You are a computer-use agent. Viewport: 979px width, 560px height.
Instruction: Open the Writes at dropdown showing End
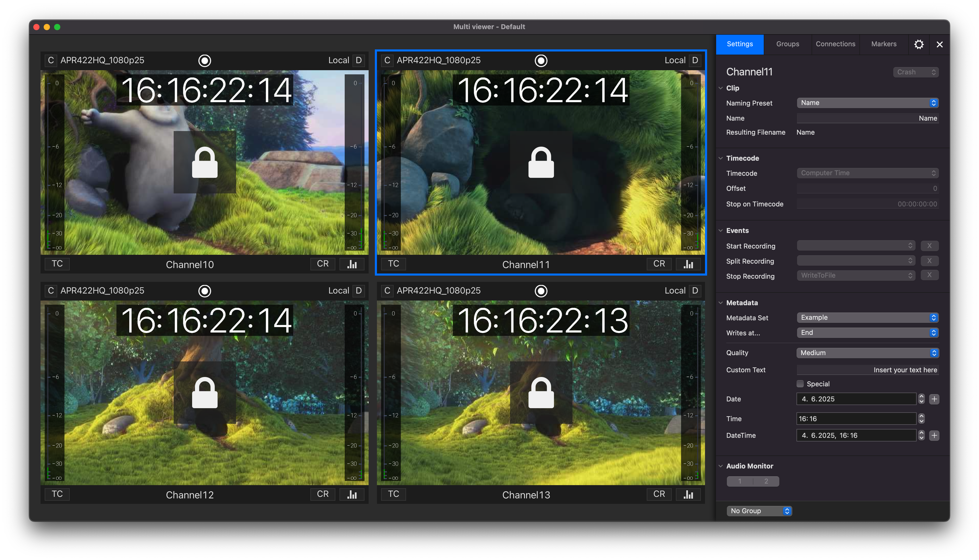(x=867, y=333)
